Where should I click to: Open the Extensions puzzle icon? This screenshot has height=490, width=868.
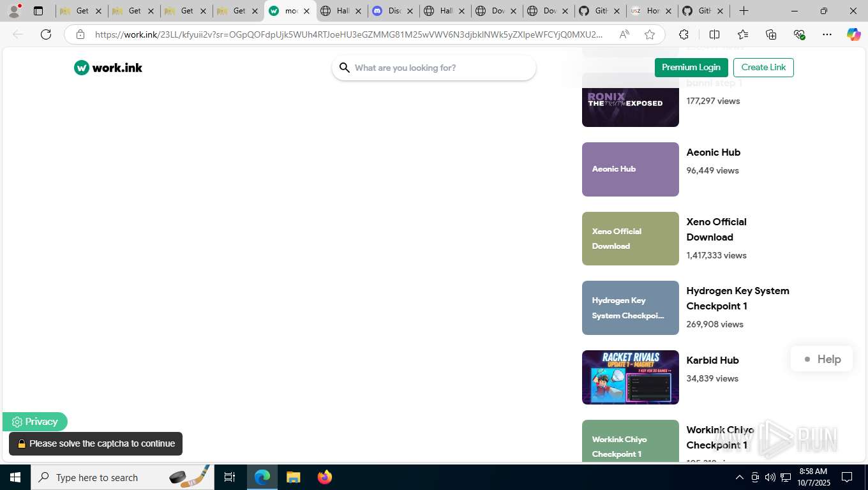coord(684,34)
